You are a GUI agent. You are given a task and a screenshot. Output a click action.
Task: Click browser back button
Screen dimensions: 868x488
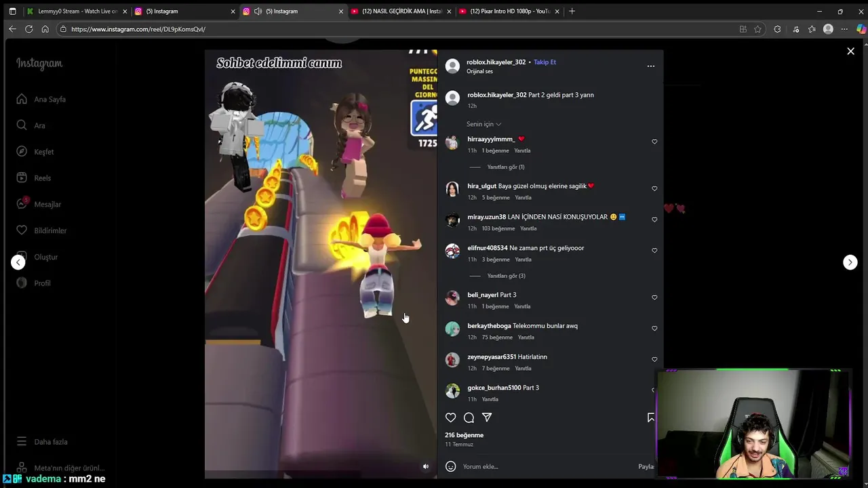coord(12,29)
